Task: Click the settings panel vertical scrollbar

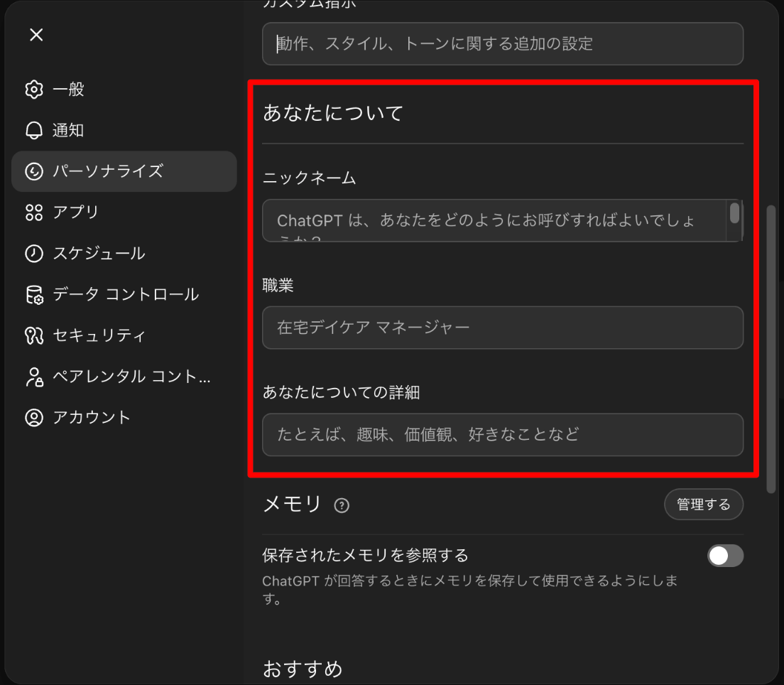Action: [x=771, y=348]
